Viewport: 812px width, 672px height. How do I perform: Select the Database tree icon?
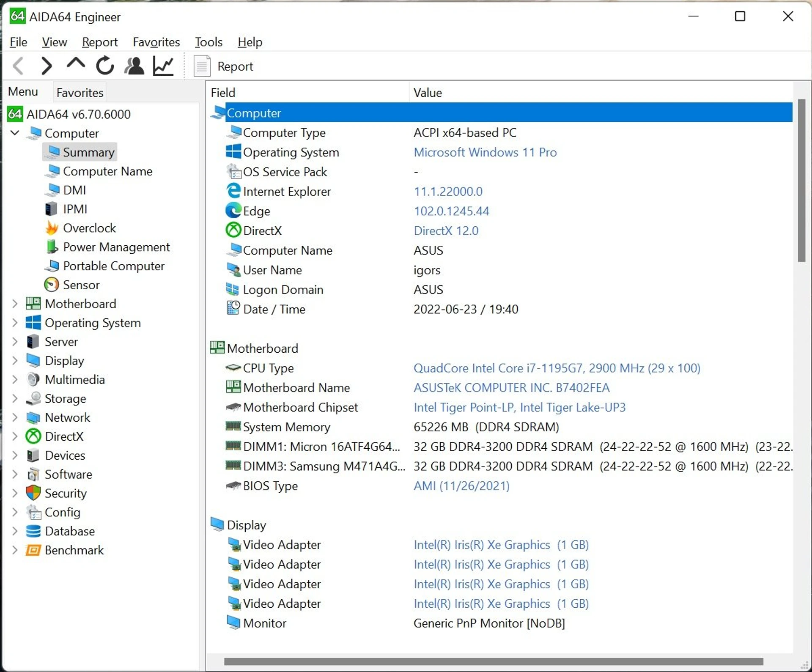click(x=33, y=531)
